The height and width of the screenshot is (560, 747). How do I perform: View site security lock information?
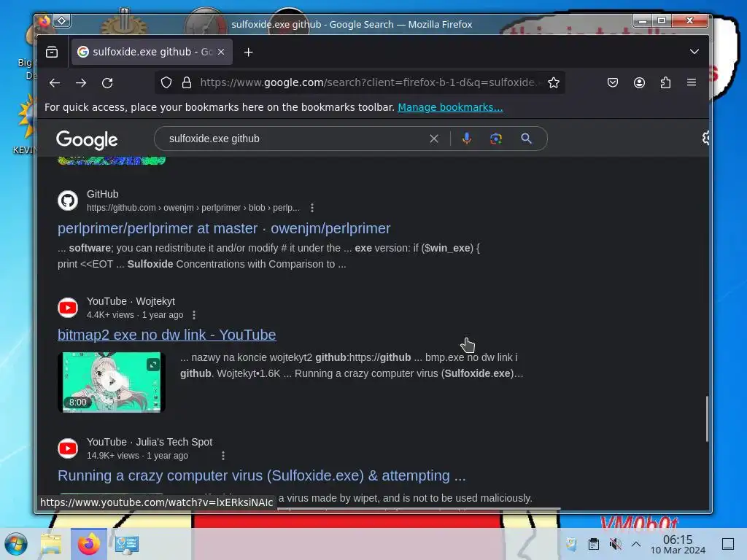pyautogui.click(x=187, y=83)
